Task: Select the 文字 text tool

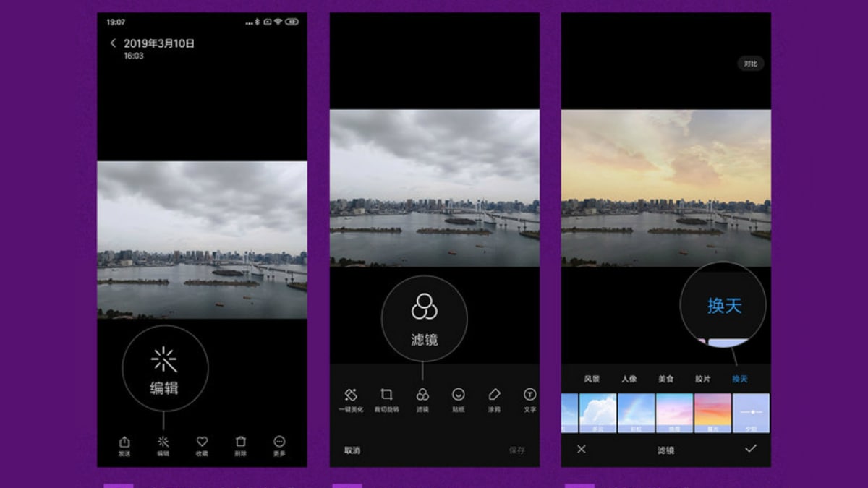Action: 529,398
